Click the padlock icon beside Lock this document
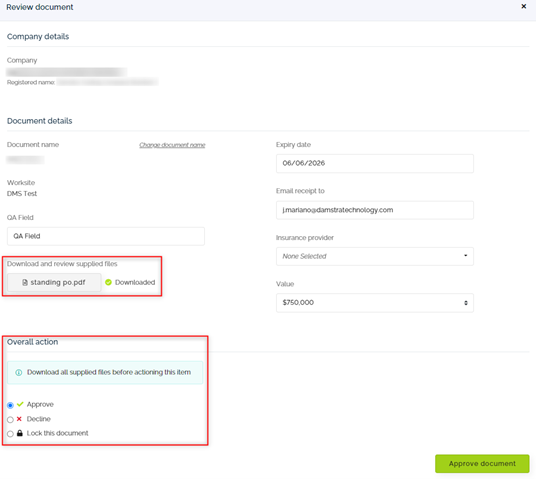The width and height of the screenshot is (536, 479). (20, 433)
